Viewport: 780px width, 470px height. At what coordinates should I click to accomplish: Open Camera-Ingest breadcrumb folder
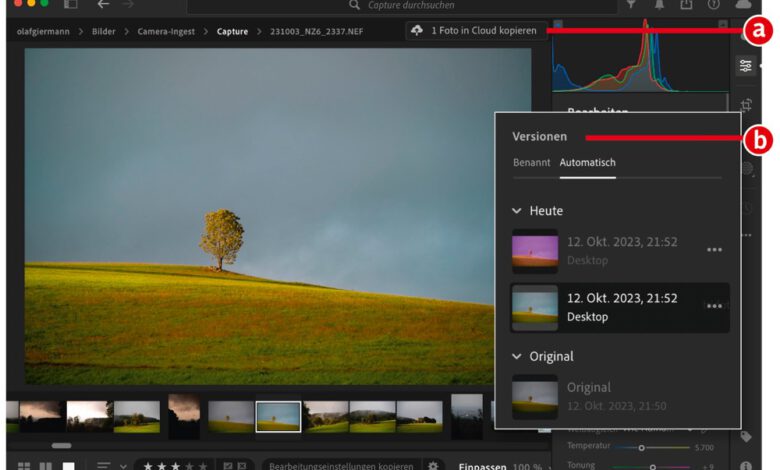166,31
